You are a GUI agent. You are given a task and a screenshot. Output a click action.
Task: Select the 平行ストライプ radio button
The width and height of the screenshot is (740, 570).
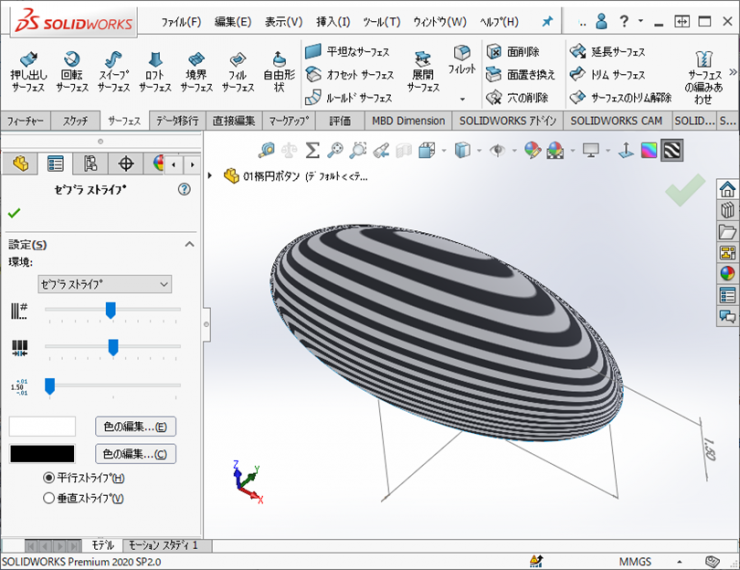[49, 478]
